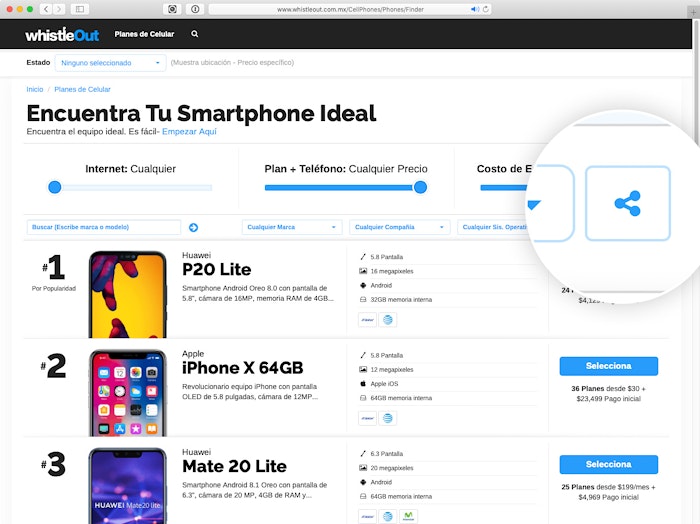Click the Costo de Equipo slider track

tap(504, 188)
